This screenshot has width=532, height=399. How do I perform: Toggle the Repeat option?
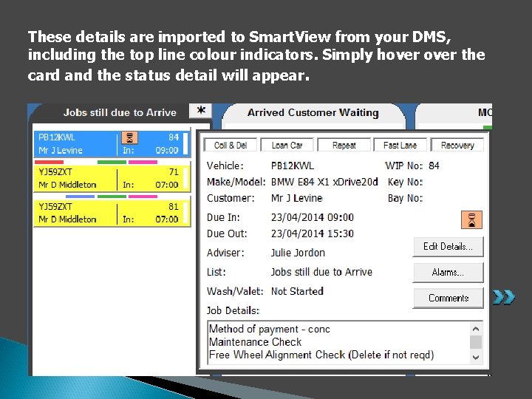tap(344, 146)
